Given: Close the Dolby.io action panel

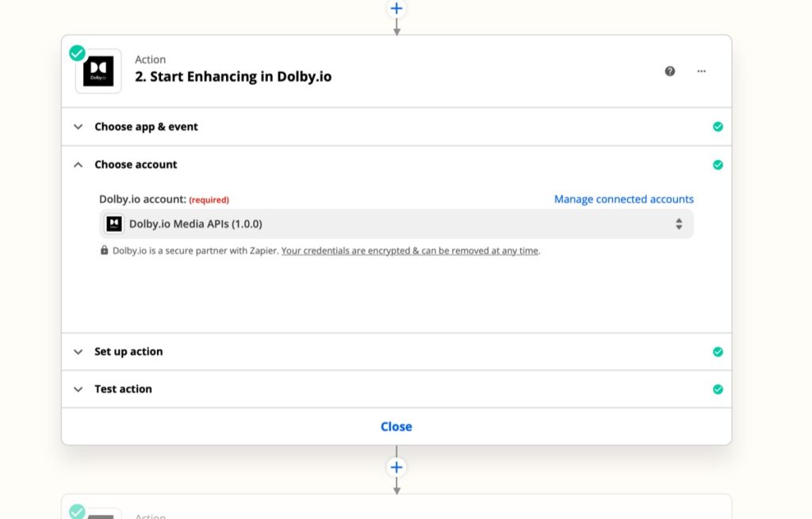Looking at the screenshot, I should 396,426.
